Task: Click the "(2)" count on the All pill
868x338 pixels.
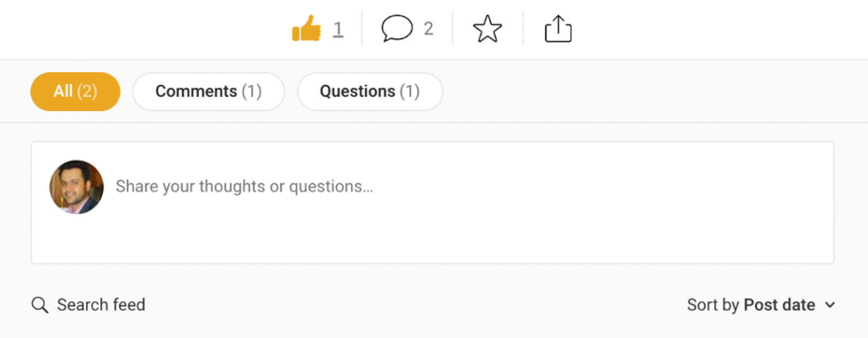Action: (x=87, y=91)
